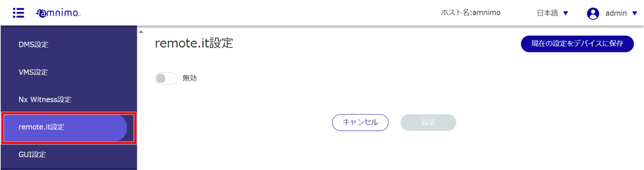
Task: Click the remote.it設定 page heading
Action: 194,43
